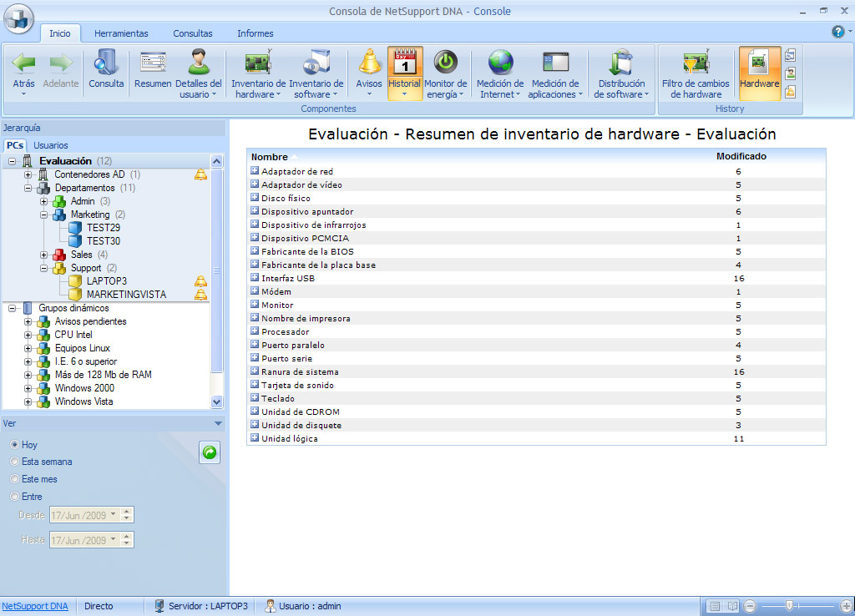Open Distribución de software
Viewport: 855px width, 616px height.
(621, 73)
